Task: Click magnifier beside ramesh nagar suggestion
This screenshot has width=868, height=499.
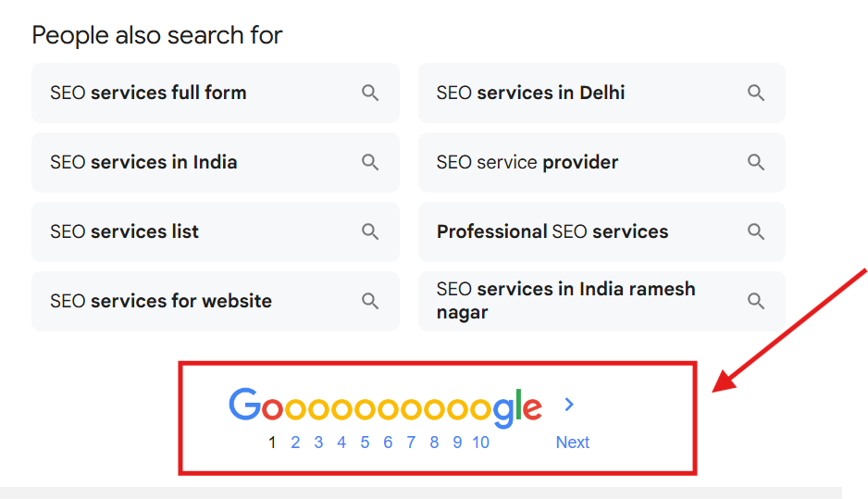Action: [756, 301]
